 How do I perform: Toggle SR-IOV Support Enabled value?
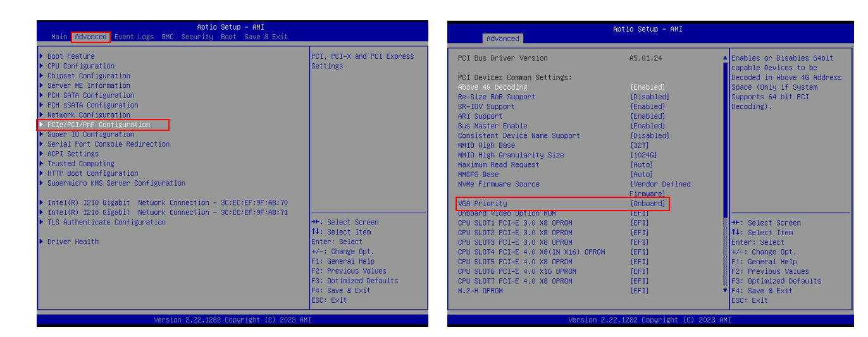pos(647,107)
